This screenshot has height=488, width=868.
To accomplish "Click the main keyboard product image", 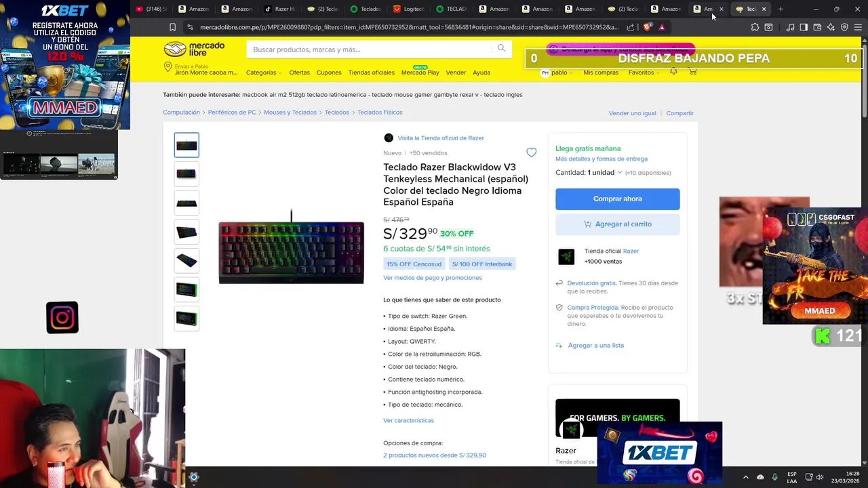I will click(292, 248).
